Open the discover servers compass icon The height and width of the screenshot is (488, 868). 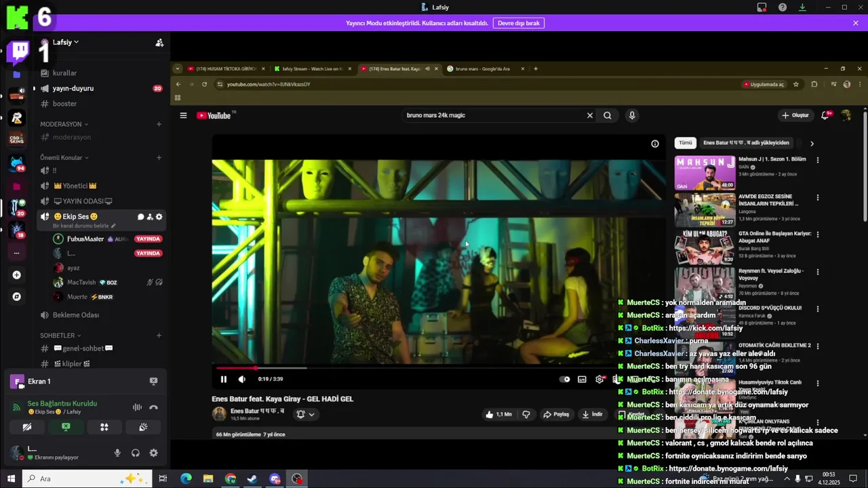17,296
